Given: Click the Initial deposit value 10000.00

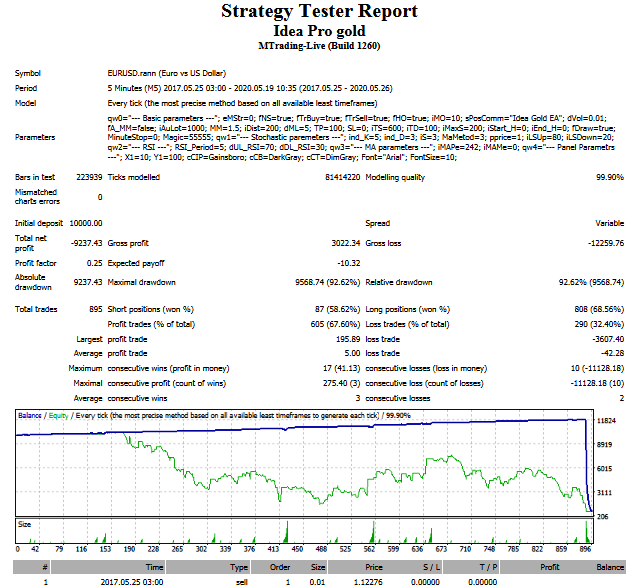Looking at the screenshot, I should pos(86,223).
